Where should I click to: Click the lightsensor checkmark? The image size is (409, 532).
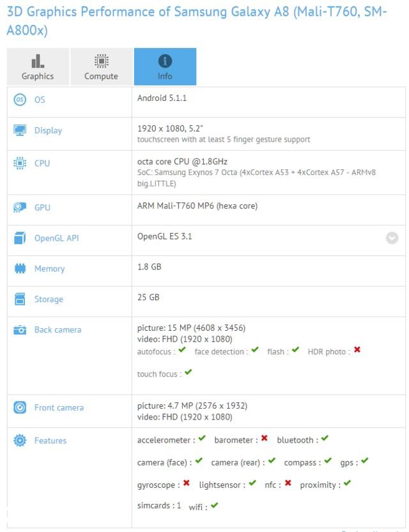point(252,483)
